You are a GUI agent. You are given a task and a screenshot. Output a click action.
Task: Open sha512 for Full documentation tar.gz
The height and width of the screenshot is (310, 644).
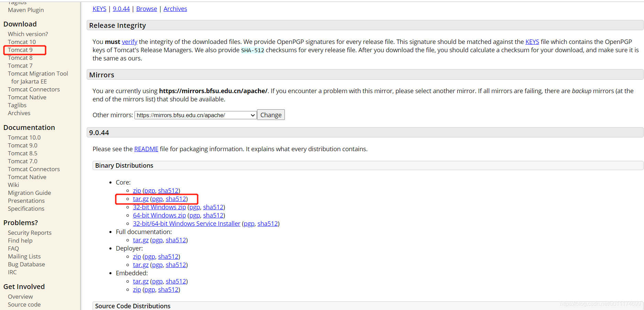click(x=176, y=240)
